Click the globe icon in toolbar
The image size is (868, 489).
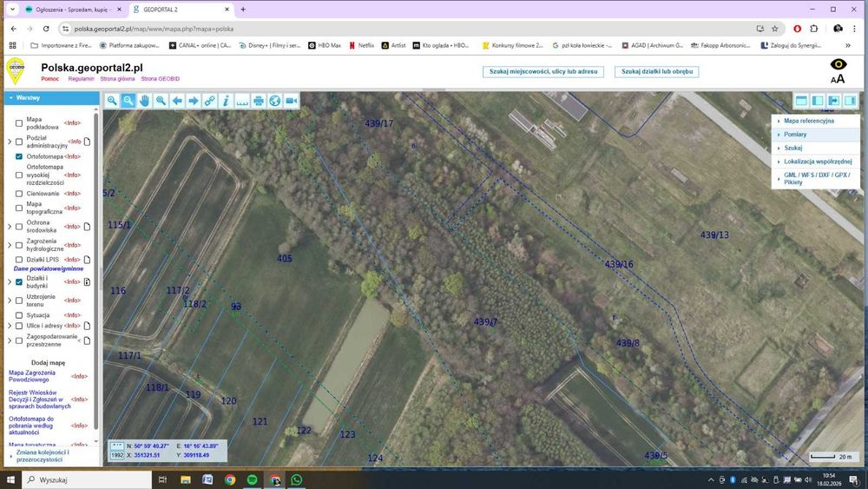[x=274, y=101]
